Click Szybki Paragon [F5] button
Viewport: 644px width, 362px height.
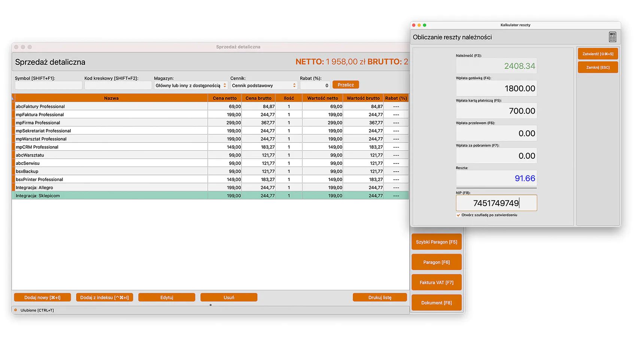436,242
